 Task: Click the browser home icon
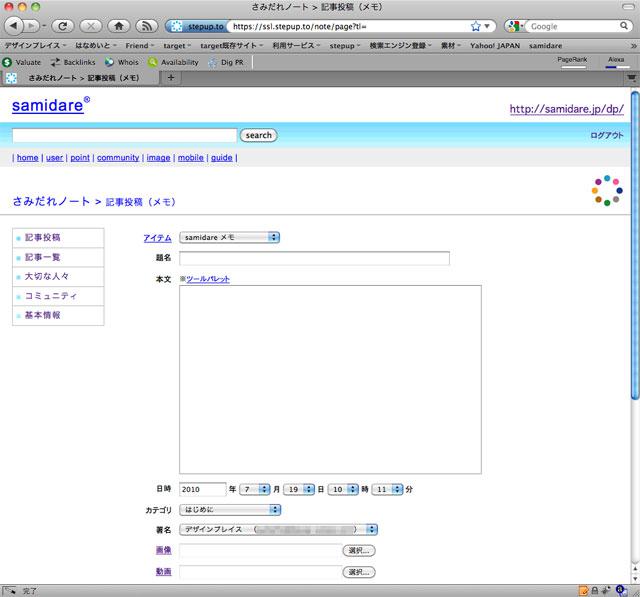click(120, 25)
